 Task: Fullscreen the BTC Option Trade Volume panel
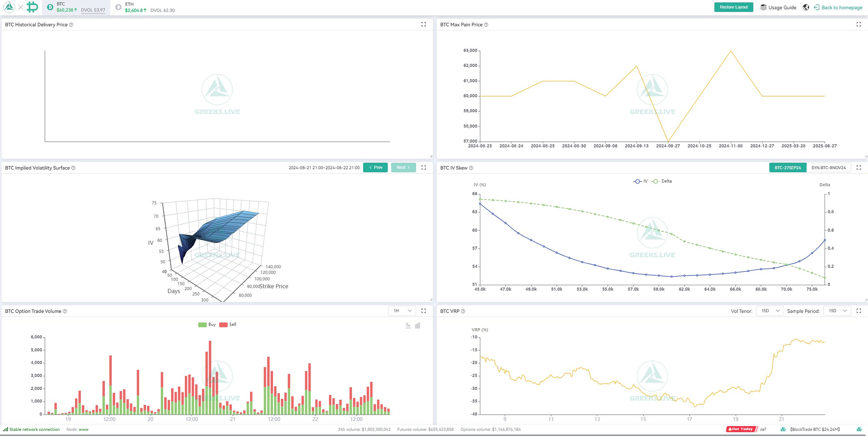[424, 310]
